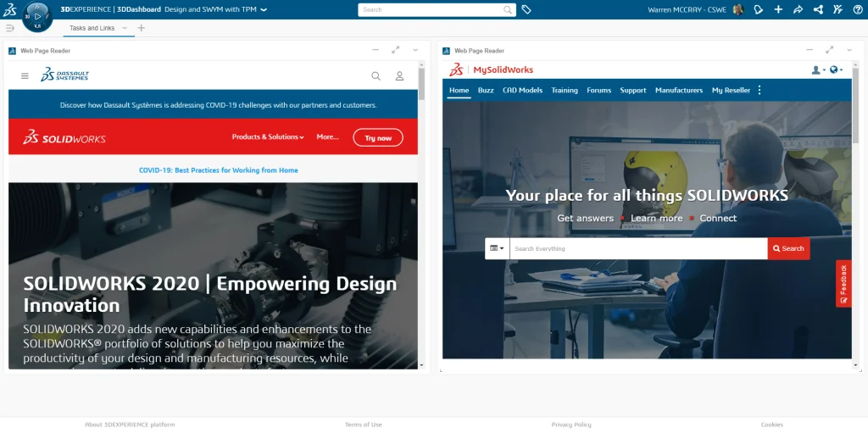The height and width of the screenshot is (433, 868).
Task: Open the dashboard list dropdown next to Design and SWYM with TPM
Action: pyautogui.click(x=264, y=9)
